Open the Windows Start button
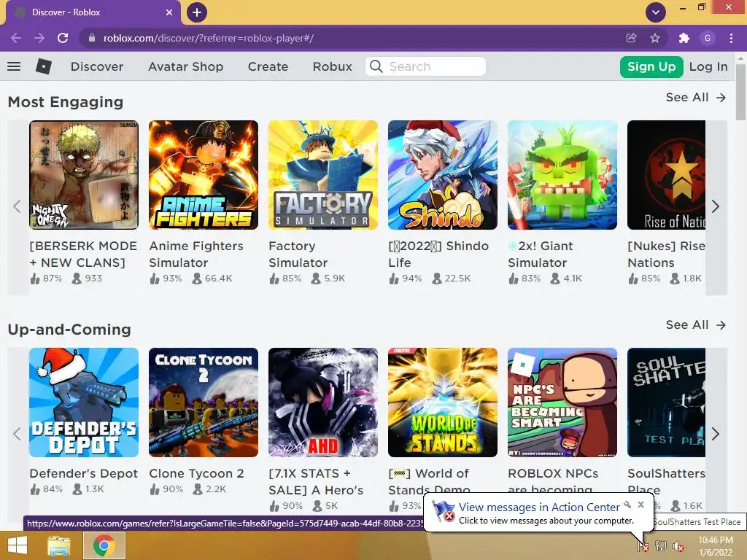Image resolution: width=747 pixels, height=560 pixels. [x=18, y=545]
